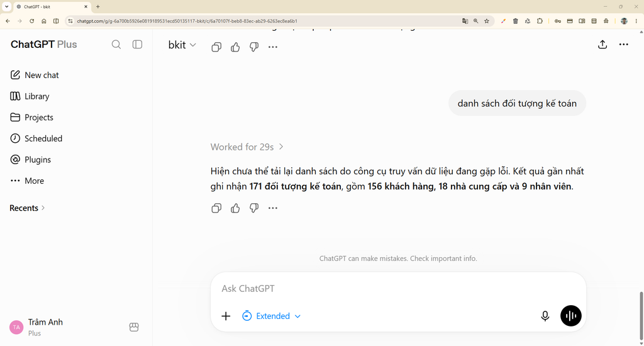Expand the Recents section
The width and height of the screenshot is (644, 346).
(27, 208)
